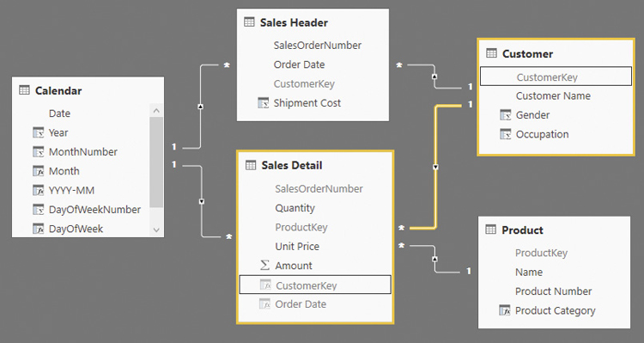644x343 pixels.
Task: Select the Calendar table header title
Action: point(58,90)
